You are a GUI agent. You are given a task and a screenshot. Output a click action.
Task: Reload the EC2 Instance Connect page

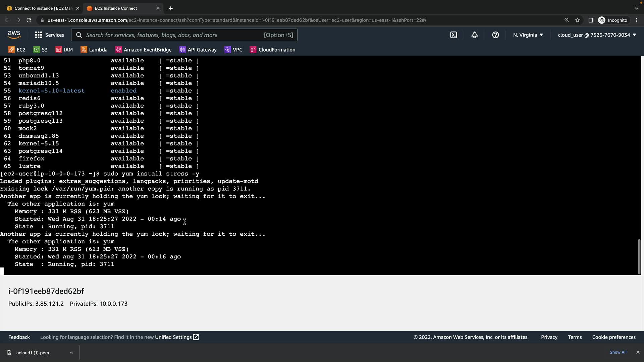[x=29, y=20]
